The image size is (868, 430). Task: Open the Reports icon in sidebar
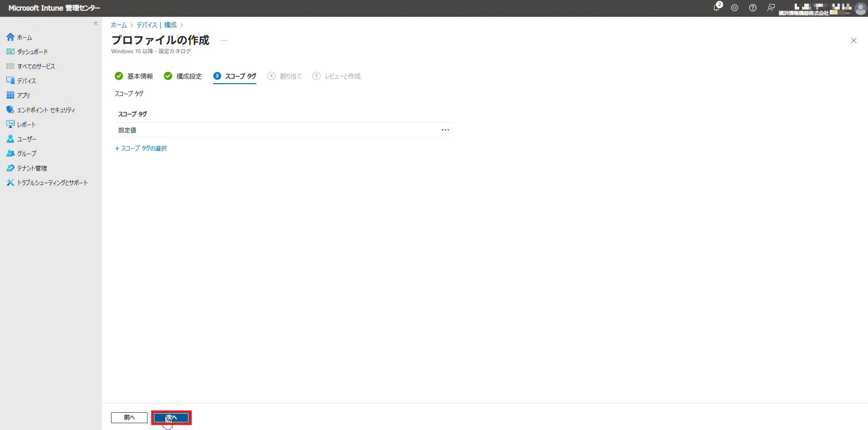point(10,124)
